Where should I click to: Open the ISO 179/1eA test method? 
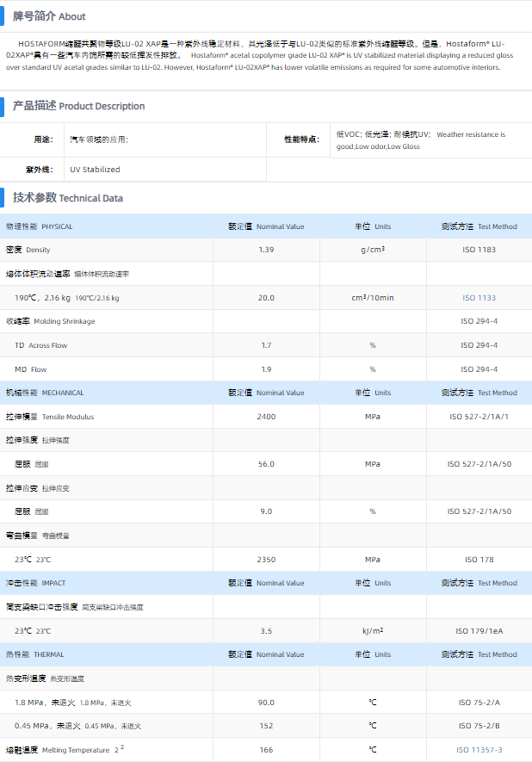point(479,631)
